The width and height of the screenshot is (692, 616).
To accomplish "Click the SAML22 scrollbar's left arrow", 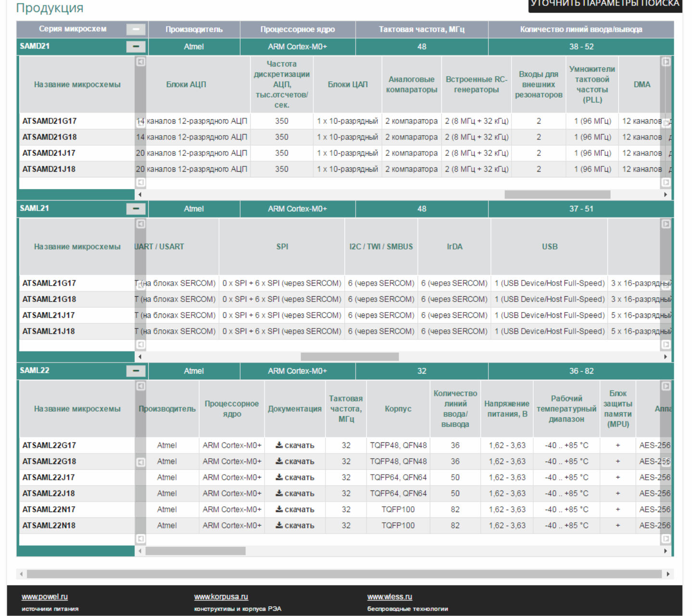I will (140, 551).
